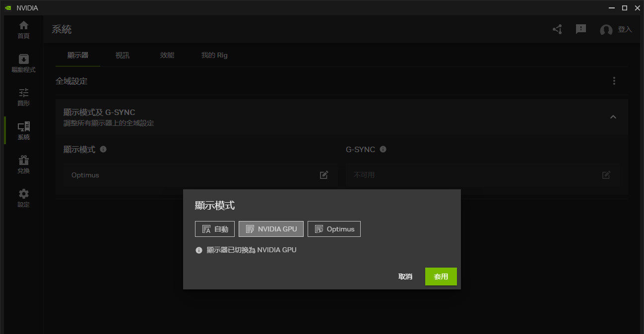The width and height of the screenshot is (644, 334).
Task: Click edit icon in Optimus row
Action: click(324, 175)
